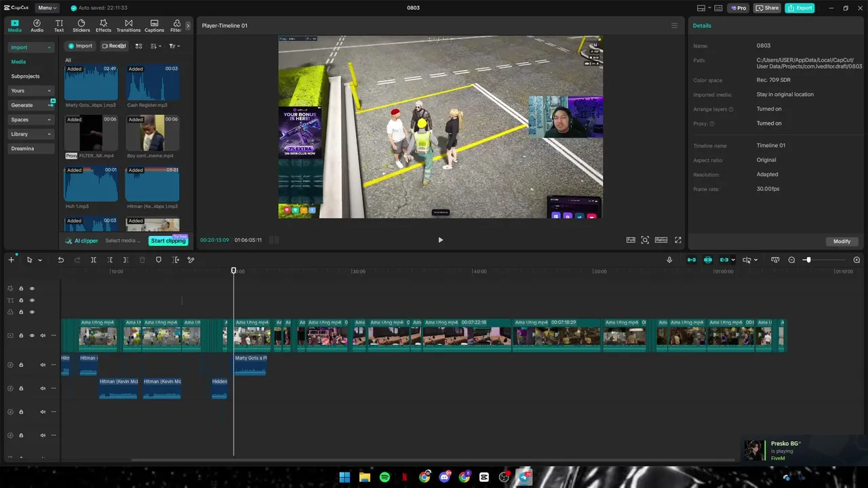Click the Start clipping button
The width and height of the screenshot is (868, 488).
168,241
